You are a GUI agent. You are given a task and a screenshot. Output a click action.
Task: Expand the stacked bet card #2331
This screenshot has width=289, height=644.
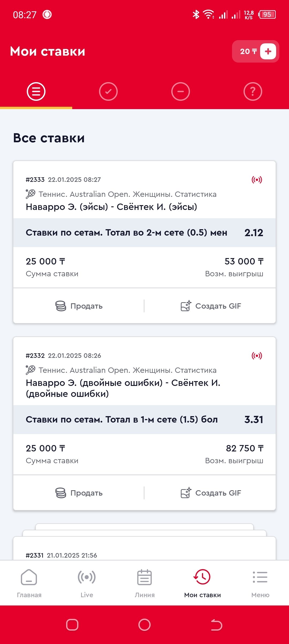point(144,551)
